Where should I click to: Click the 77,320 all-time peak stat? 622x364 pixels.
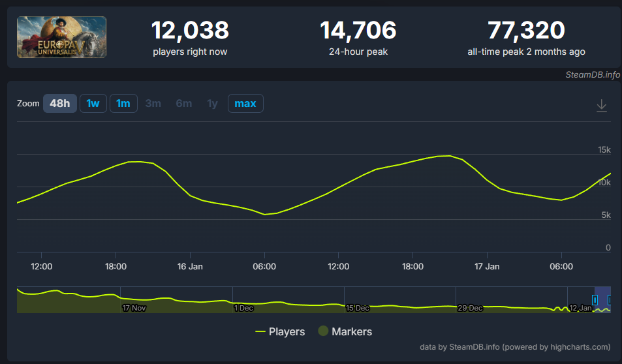pyautogui.click(x=526, y=30)
